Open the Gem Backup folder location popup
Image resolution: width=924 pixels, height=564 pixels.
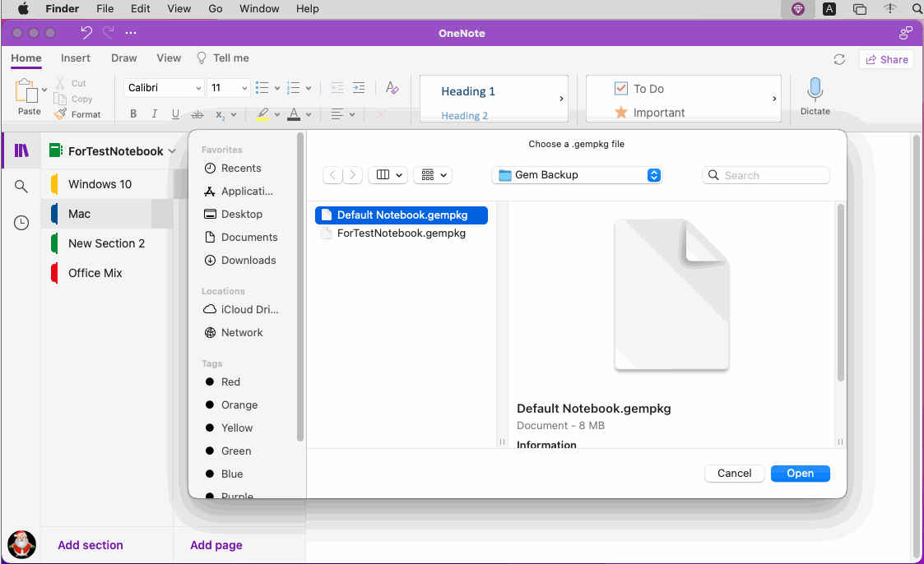point(577,175)
